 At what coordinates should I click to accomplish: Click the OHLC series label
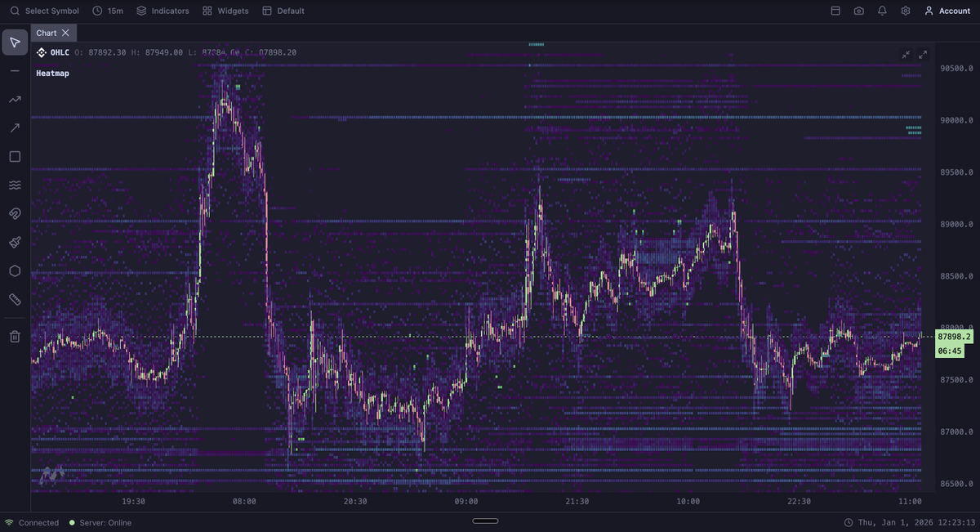coord(60,52)
